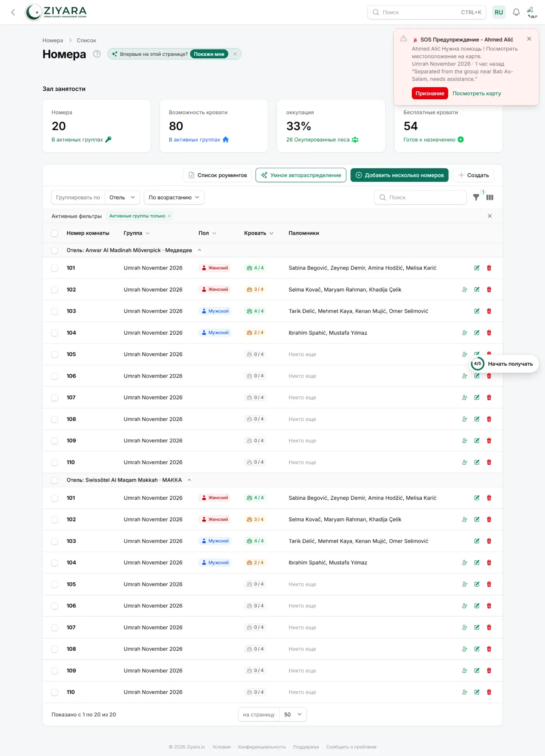Focus the table Поиск search field
Viewport: 545px width, 756px height.
420,197
